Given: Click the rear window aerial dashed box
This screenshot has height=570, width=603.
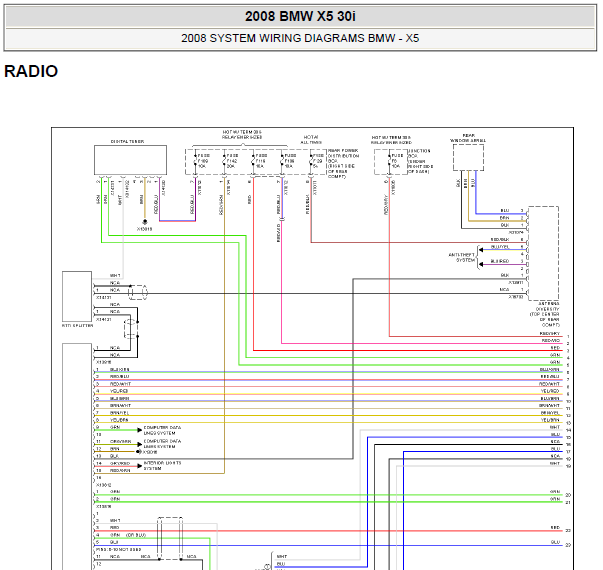Looking at the screenshot, I should tap(468, 158).
